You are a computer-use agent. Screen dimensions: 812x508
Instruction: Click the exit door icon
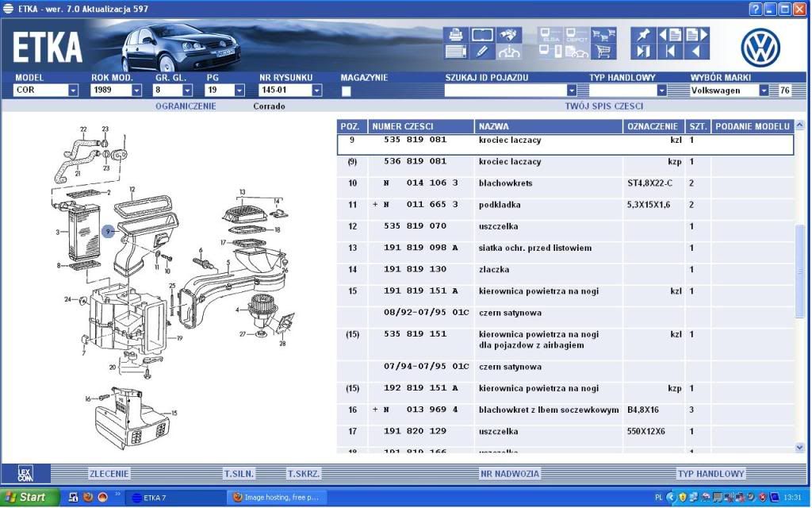point(644,52)
